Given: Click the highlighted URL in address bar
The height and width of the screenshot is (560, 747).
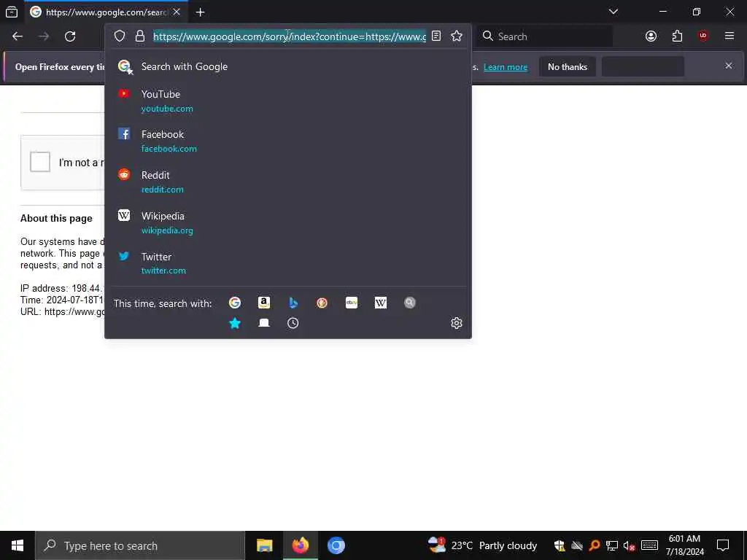Looking at the screenshot, I should pos(290,36).
